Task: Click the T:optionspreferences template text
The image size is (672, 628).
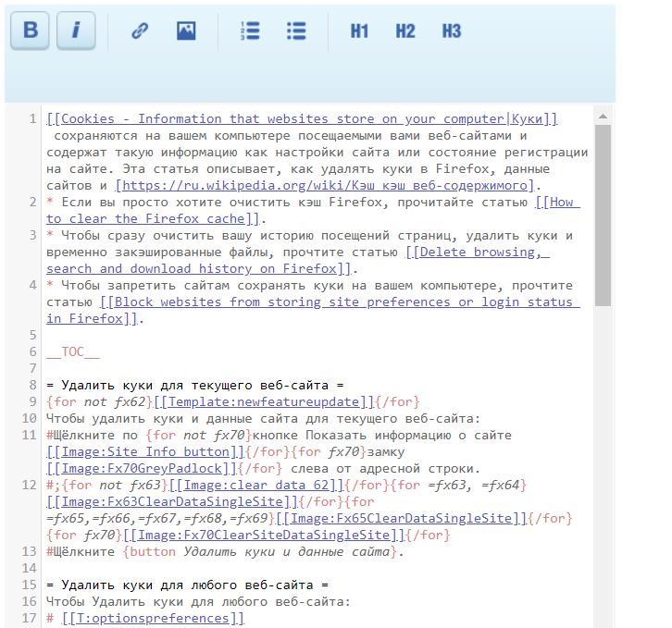Action: point(153,618)
